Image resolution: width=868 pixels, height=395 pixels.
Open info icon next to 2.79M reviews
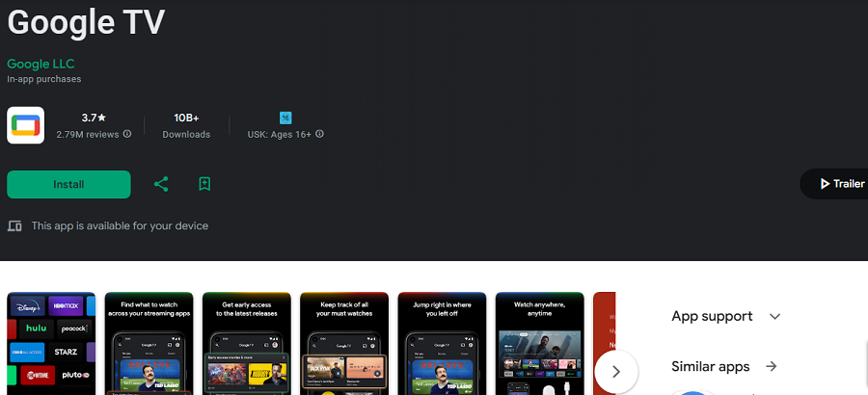pos(127,134)
